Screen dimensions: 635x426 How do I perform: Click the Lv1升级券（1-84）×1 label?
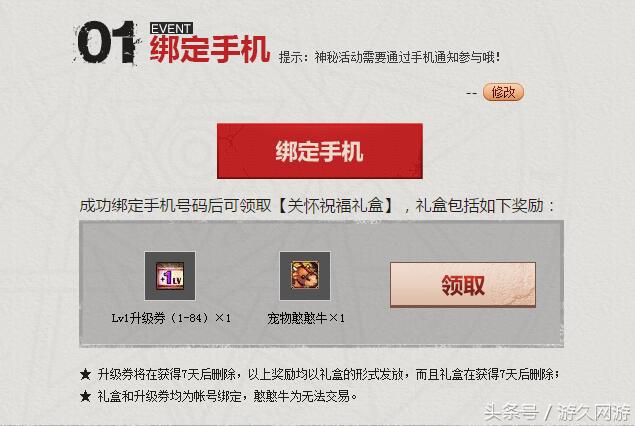point(171,318)
